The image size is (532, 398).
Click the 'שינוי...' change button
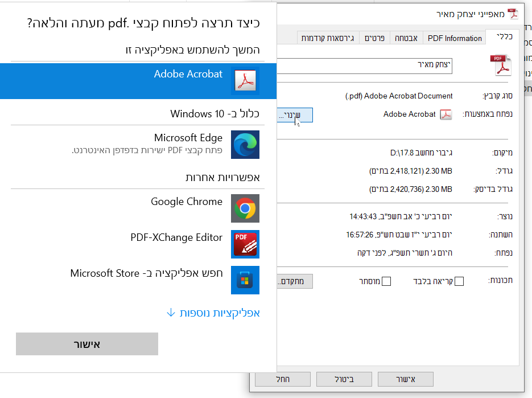(x=295, y=115)
